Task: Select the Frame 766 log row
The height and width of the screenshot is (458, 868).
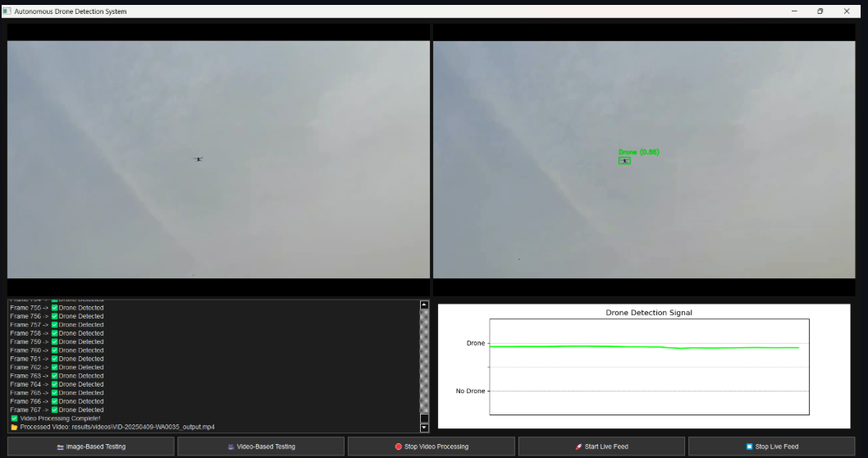Action: click(57, 401)
